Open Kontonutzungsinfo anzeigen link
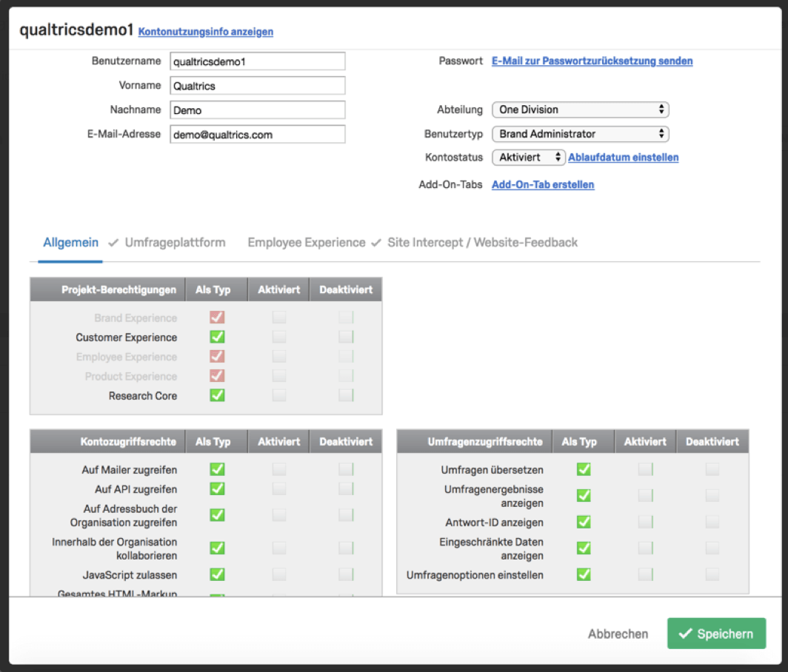 206,32
